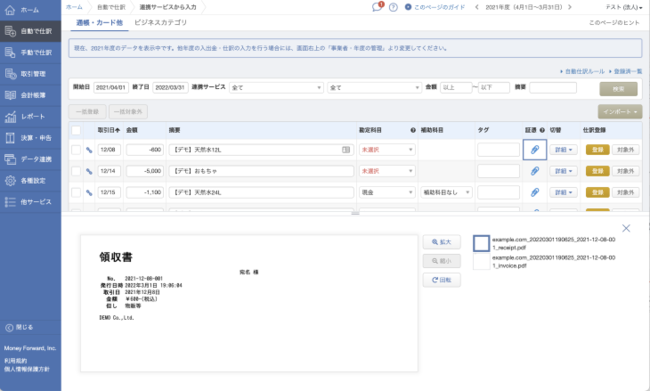
Task: Toggle the select-all header checkbox
Action: pos(76,130)
